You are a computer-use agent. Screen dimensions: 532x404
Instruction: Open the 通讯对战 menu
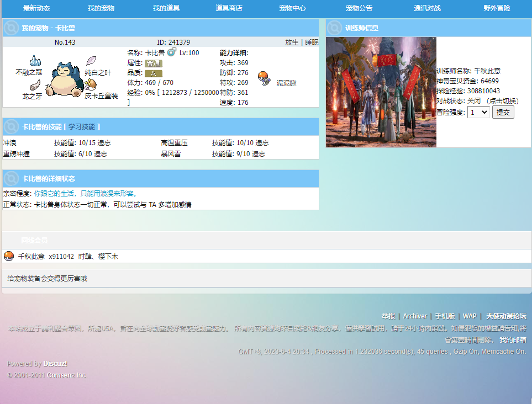pyautogui.click(x=427, y=8)
